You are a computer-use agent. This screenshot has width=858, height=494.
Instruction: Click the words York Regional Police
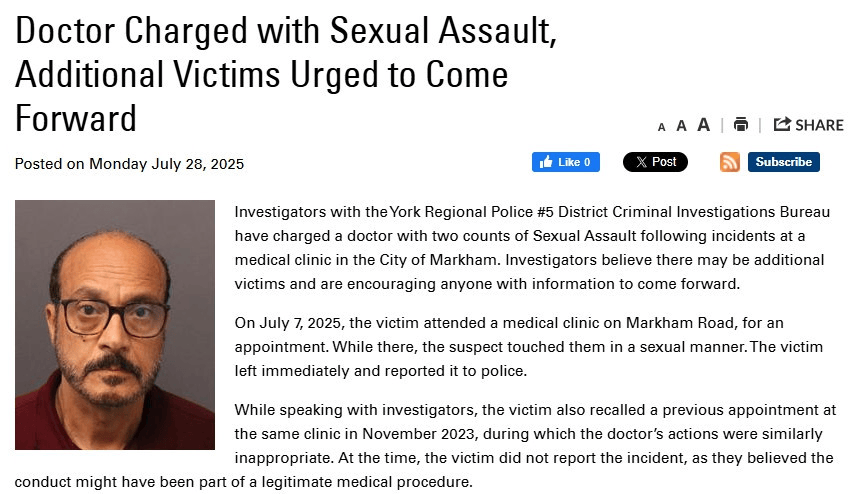[461, 212]
